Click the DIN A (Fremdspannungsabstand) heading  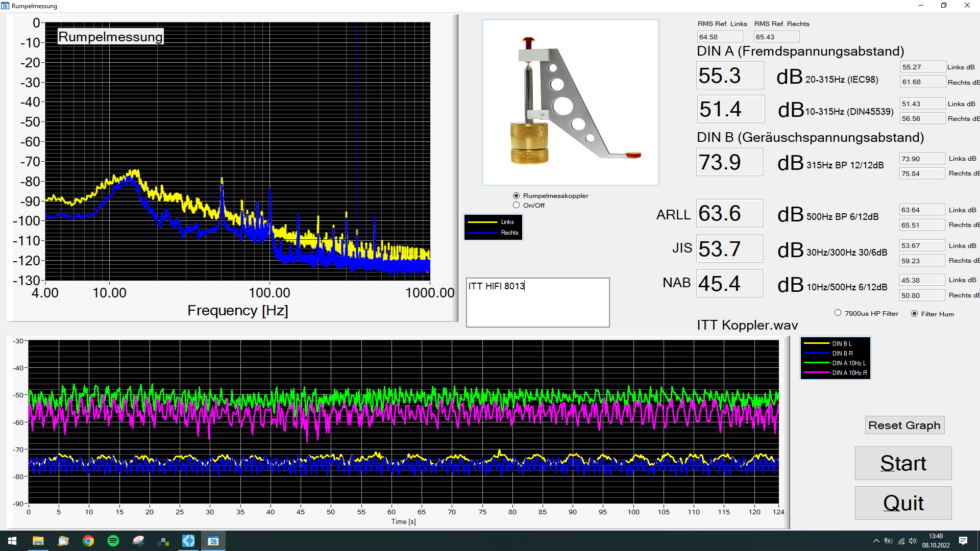pyautogui.click(x=800, y=51)
